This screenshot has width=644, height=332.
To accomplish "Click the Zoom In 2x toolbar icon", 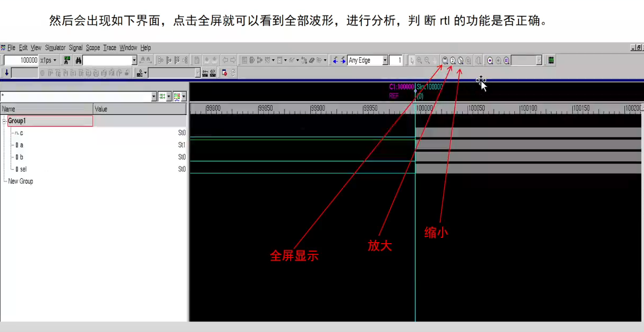I will [453, 61].
